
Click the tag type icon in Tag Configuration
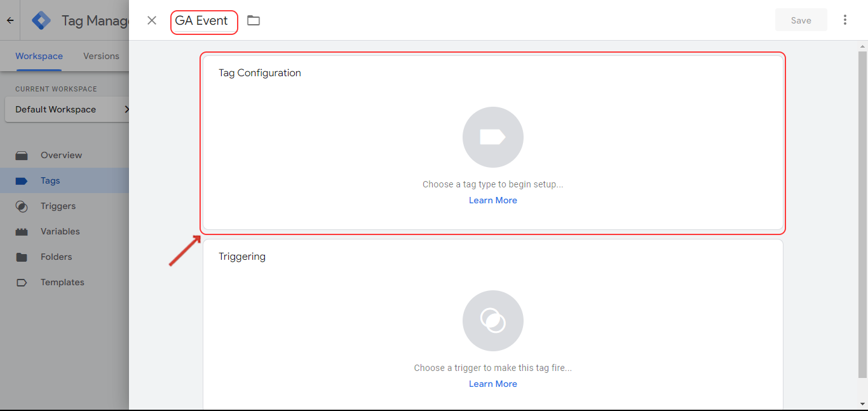click(x=493, y=137)
